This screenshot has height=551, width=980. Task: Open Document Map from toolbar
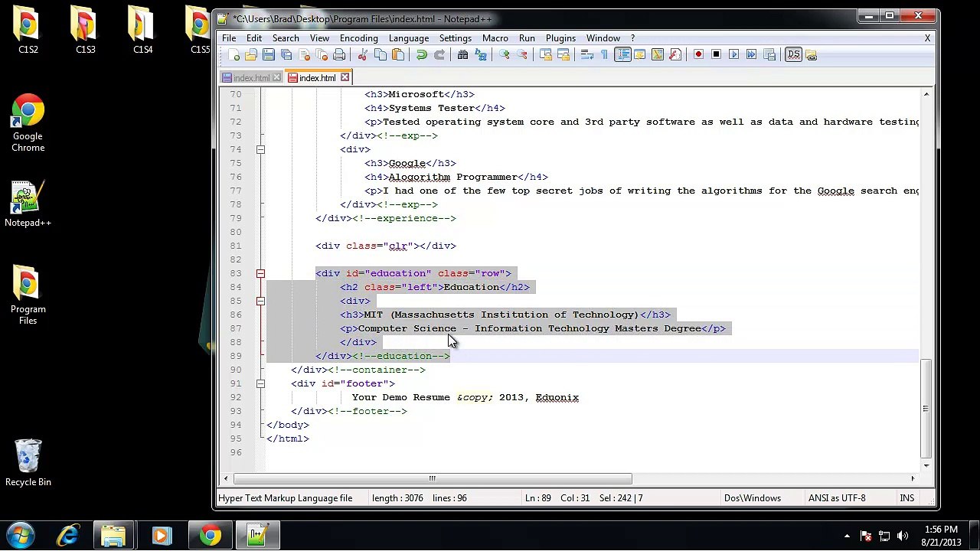[x=658, y=55]
